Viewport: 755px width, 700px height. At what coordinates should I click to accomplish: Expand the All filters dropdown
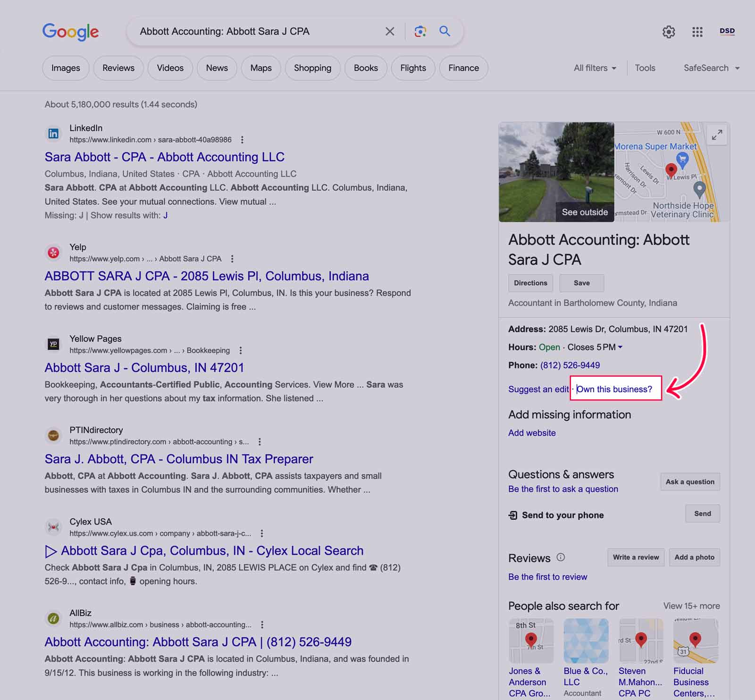[x=595, y=68]
